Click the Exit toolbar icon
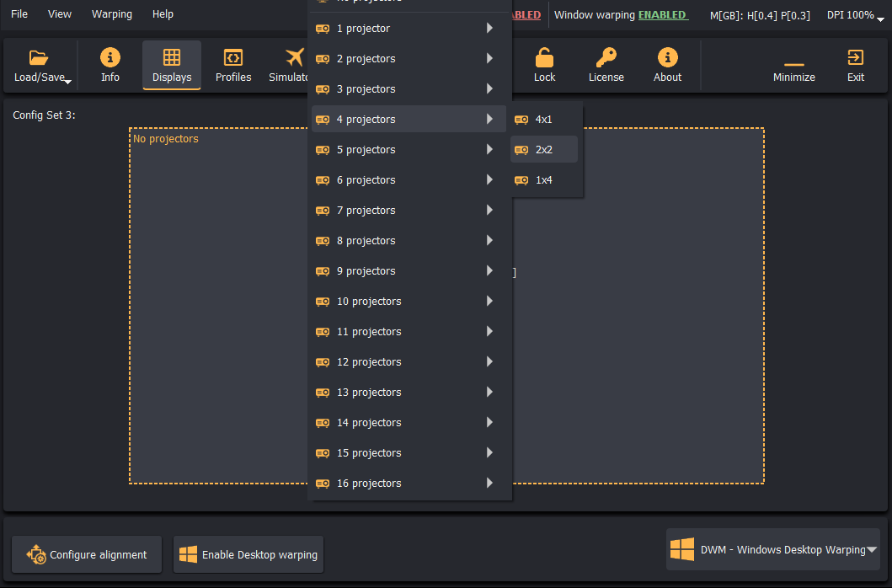The width and height of the screenshot is (892, 588). pos(856,57)
